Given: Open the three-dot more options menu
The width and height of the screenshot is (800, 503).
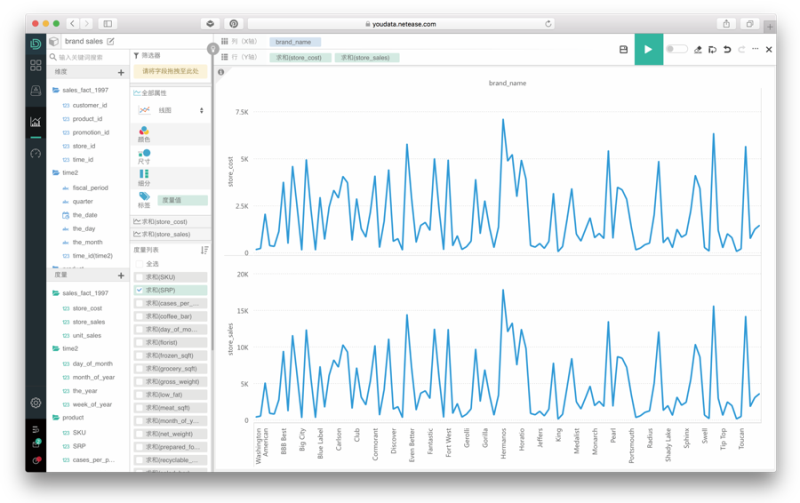Looking at the screenshot, I should pos(755,49).
